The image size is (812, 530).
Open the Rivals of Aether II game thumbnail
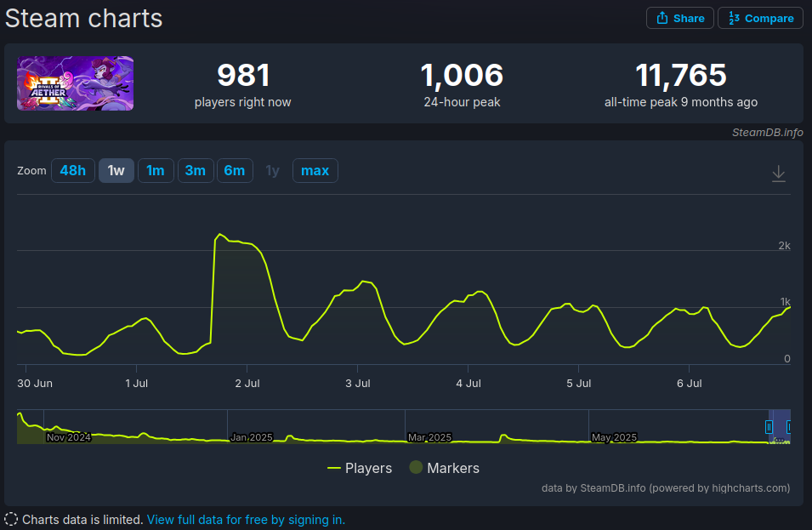coord(75,83)
